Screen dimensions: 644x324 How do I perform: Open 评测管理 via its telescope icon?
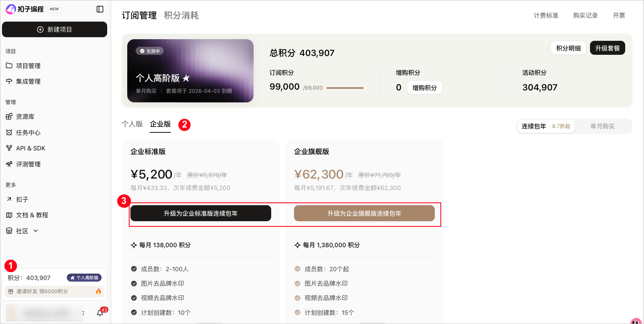[9, 164]
